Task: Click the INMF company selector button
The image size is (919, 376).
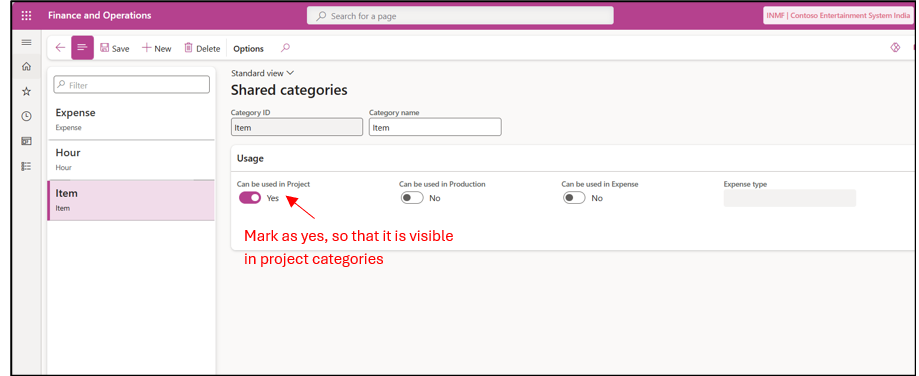Action: click(838, 16)
